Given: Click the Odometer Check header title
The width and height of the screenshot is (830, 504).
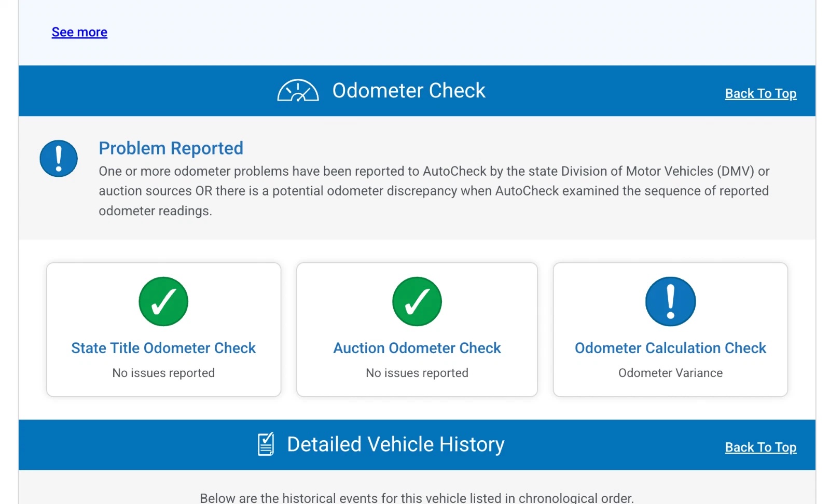Looking at the screenshot, I should click(x=408, y=91).
